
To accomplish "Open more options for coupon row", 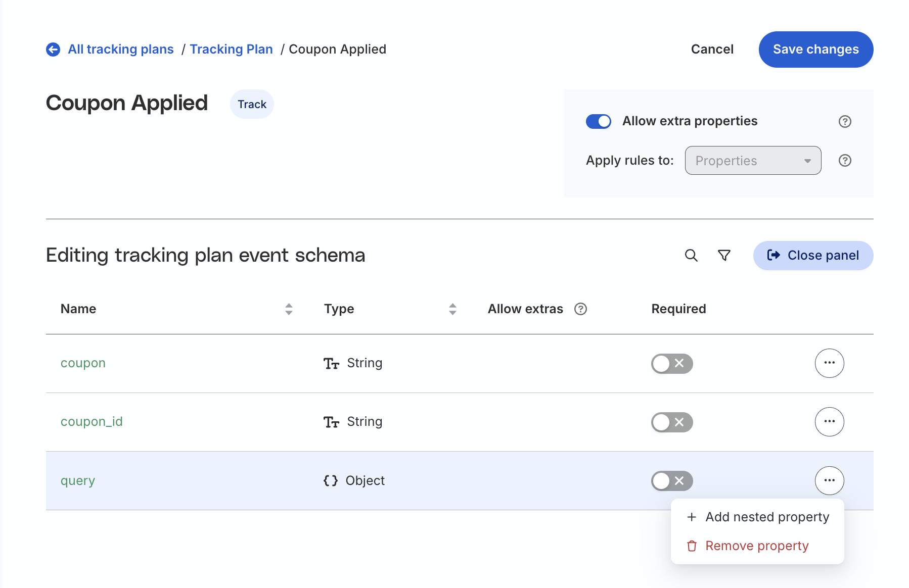I will coord(829,363).
